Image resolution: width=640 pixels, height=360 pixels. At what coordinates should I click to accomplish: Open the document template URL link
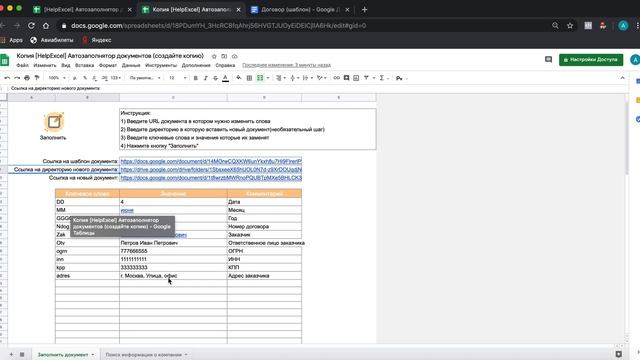pyautogui.click(x=211, y=161)
